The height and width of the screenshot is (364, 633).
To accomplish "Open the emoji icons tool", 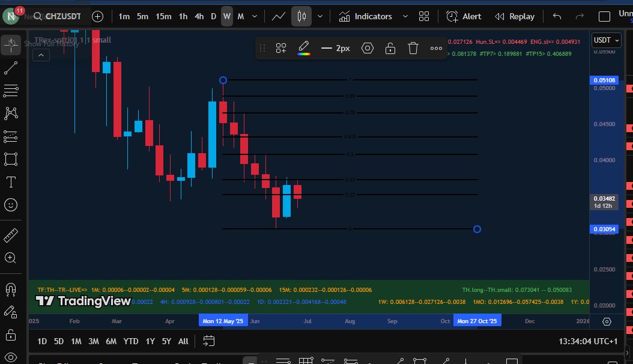I will (11, 205).
